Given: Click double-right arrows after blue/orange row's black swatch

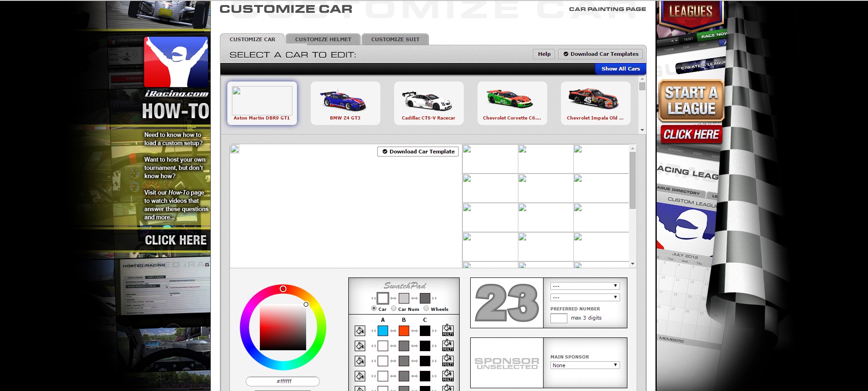Looking at the screenshot, I should (434, 331).
